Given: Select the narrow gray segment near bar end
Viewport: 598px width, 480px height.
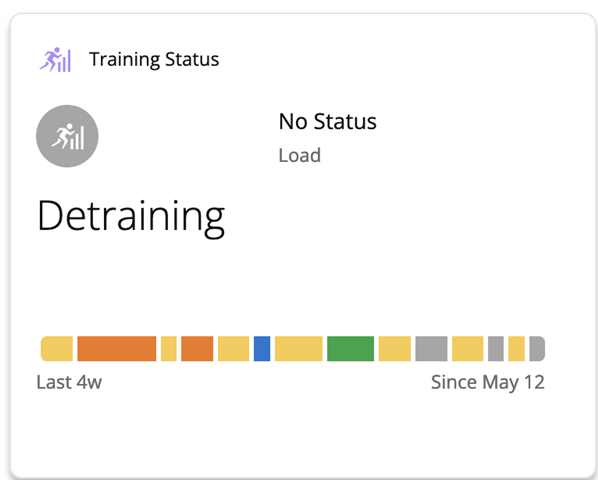Looking at the screenshot, I should tap(496, 348).
